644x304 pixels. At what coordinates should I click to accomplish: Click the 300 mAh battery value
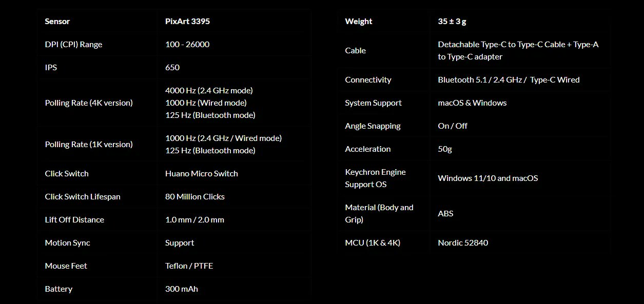(181, 289)
